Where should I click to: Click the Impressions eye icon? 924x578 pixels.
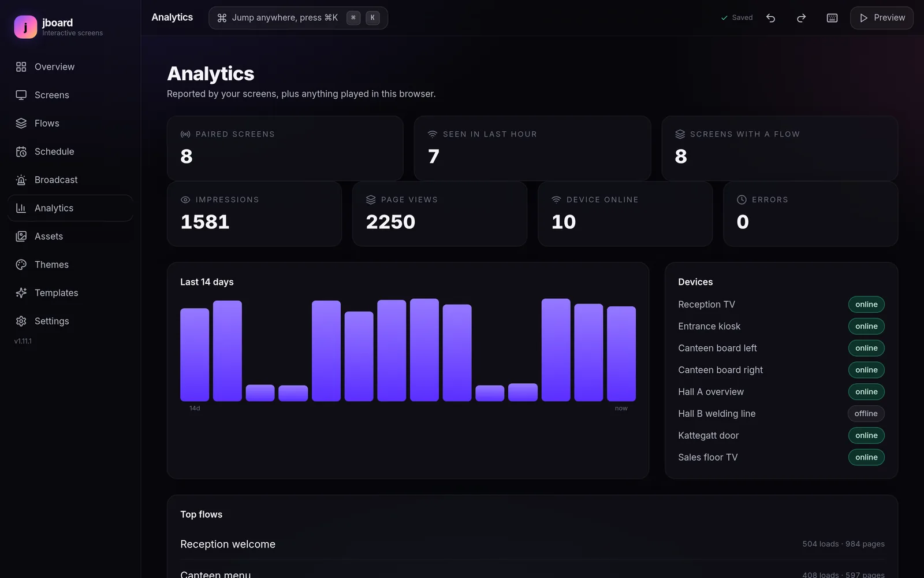pos(185,200)
